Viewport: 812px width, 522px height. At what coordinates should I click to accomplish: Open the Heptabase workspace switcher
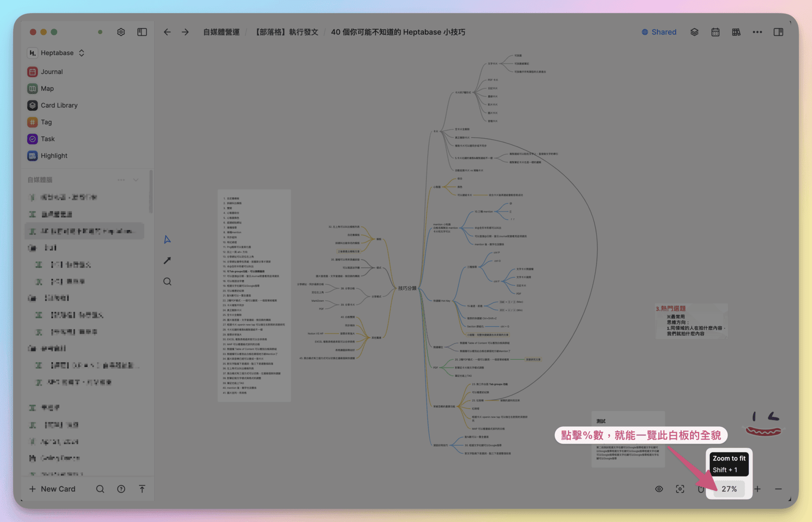pos(56,53)
